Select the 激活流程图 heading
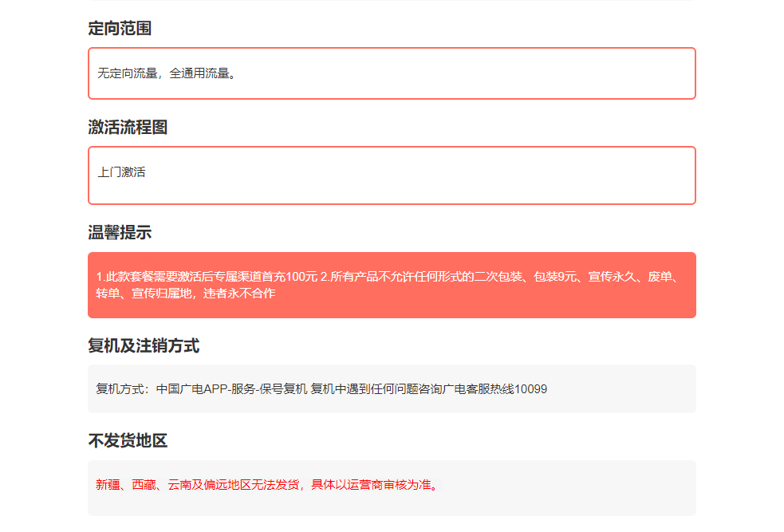The image size is (784, 532). pos(128,127)
